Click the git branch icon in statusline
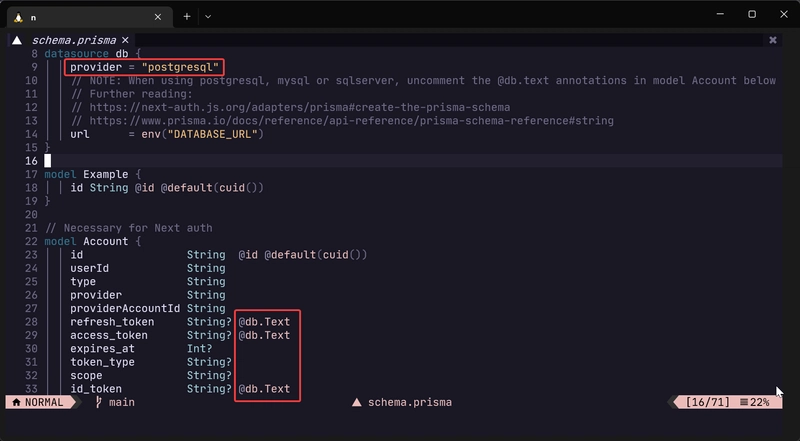 pyautogui.click(x=98, y=402)
